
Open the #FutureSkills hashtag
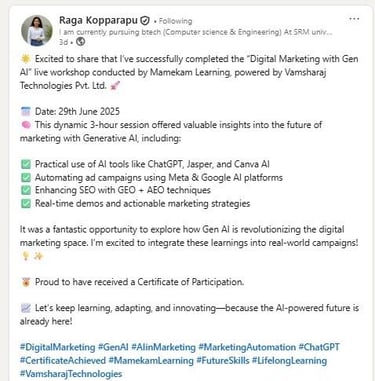pyautogui.click(x=223, y=360)
